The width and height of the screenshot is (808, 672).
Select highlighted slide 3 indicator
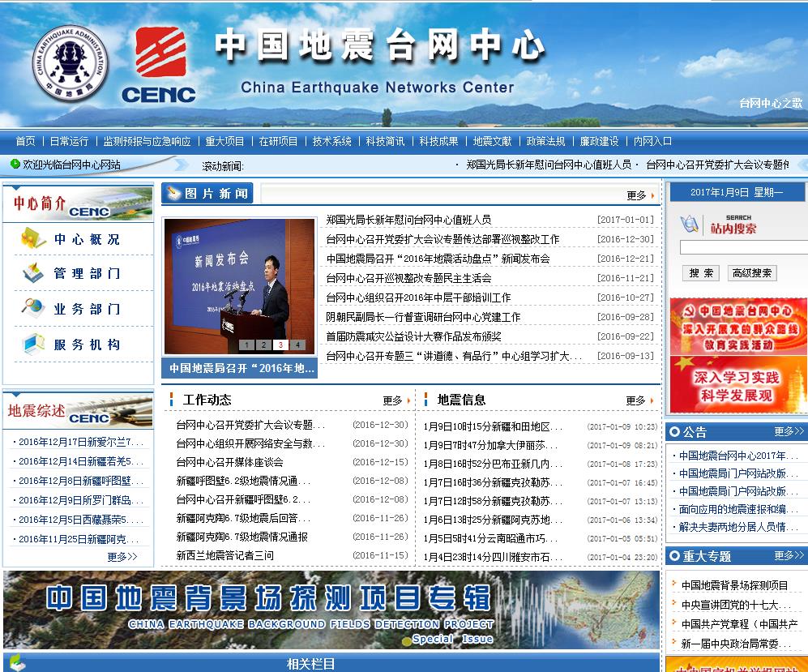coord(280,345)
